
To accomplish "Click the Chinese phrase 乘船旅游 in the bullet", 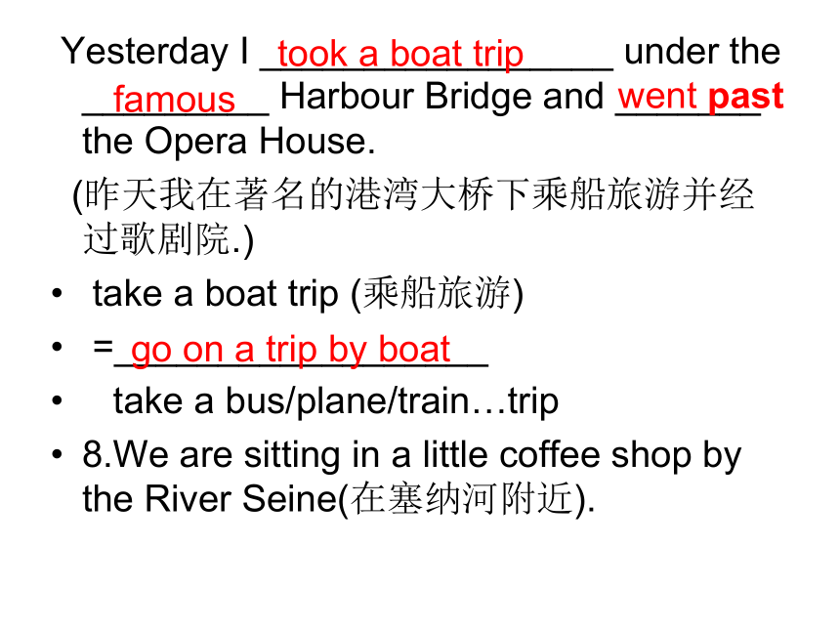I will [x=437, y=294].
